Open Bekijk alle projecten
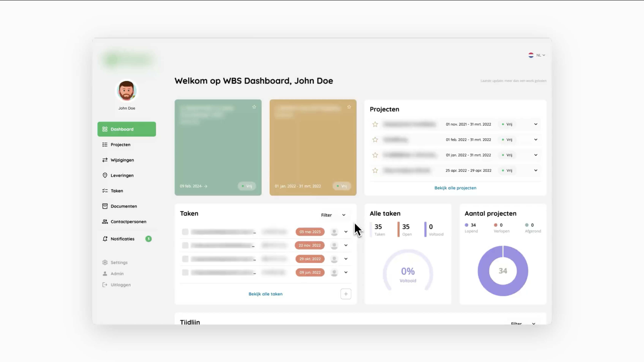 pos(455,188)
